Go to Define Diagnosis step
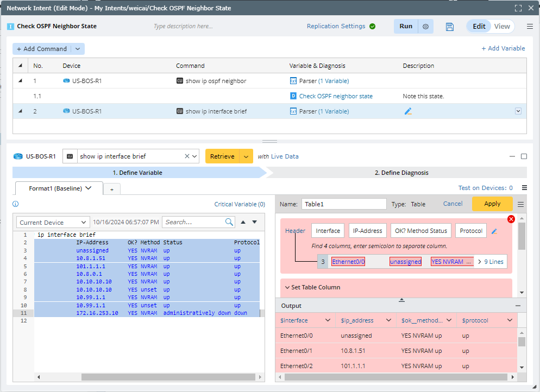This screenshot has width=540, height=392. point(401,173)
